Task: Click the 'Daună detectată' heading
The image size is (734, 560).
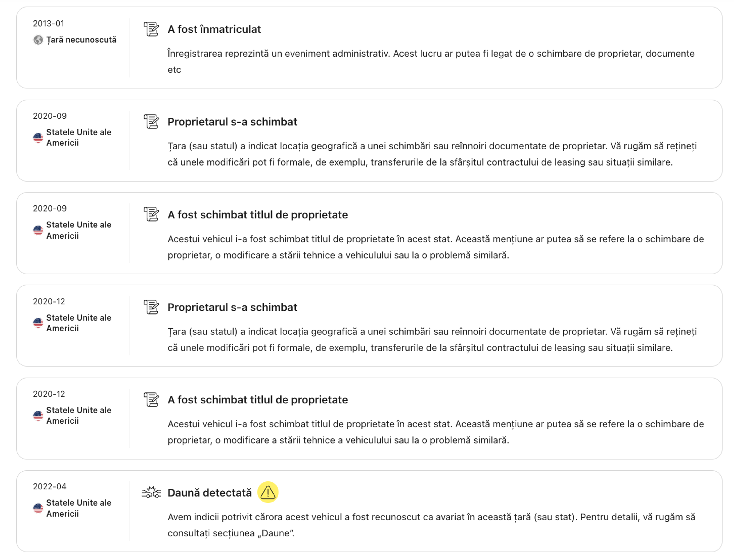Action: click(x=209, y=492)
